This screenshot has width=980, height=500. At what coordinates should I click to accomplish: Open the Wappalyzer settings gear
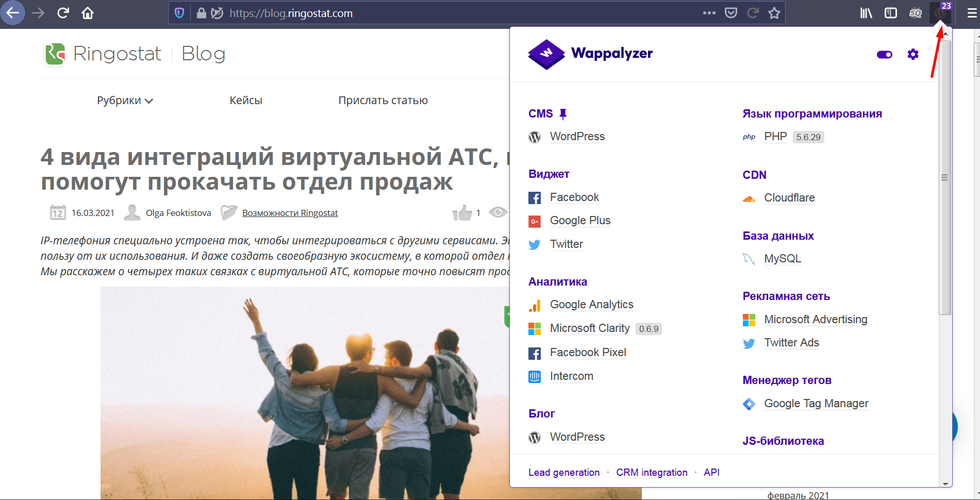[912, 54]
